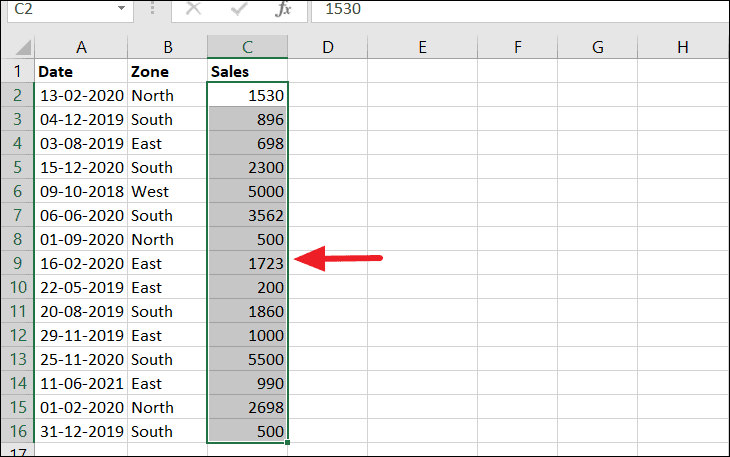Click the Select All corner triangle
The image size is (730, 457).
[17, 47]
